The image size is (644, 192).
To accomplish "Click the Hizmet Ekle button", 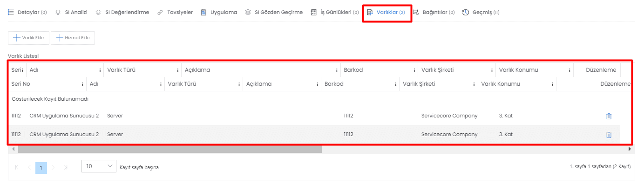I will [73, 38].
